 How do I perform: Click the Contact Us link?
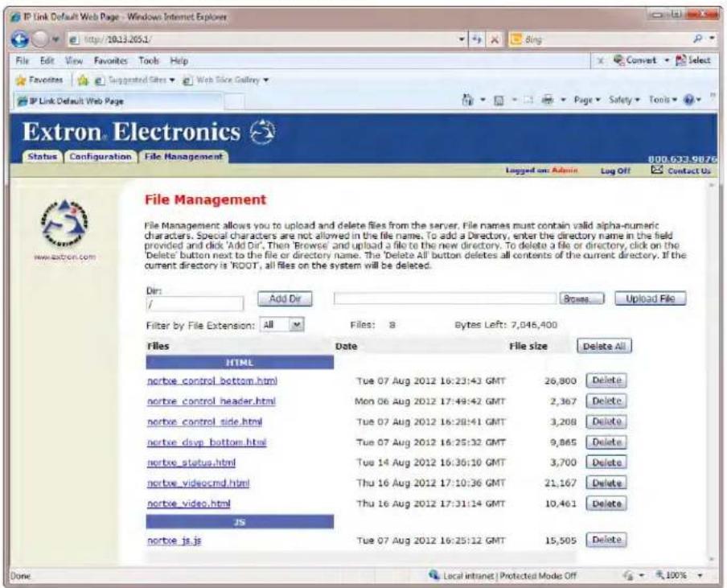click(689, 171)
